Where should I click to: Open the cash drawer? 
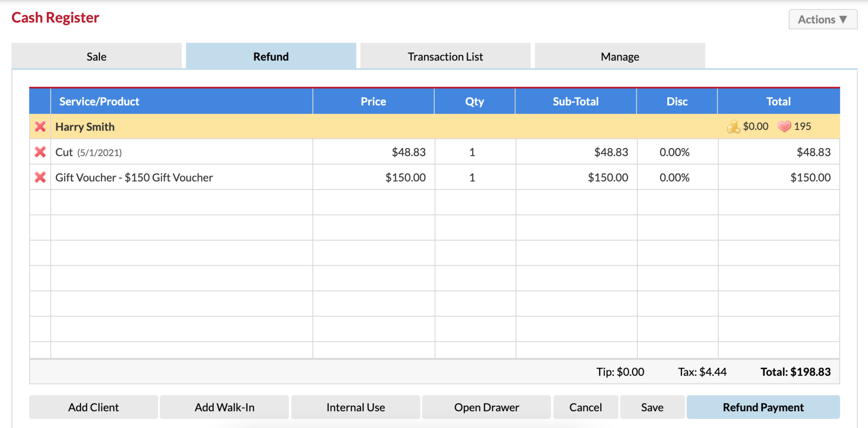[x=486, y=407]
